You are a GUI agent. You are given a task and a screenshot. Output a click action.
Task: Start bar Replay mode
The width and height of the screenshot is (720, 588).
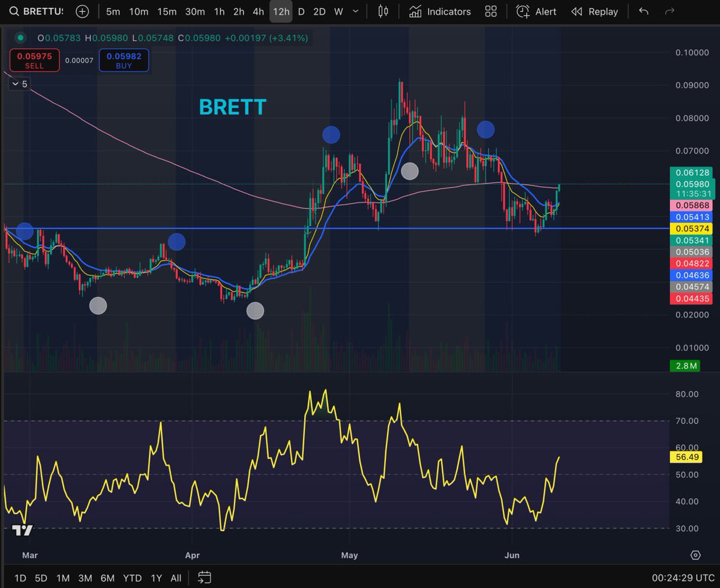[594, 11]
